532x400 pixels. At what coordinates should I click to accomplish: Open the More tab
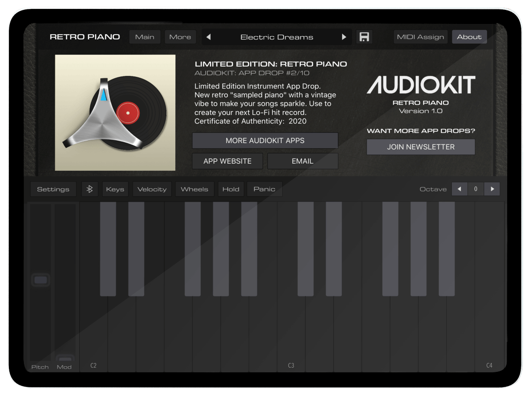click(x=180, y=37)
